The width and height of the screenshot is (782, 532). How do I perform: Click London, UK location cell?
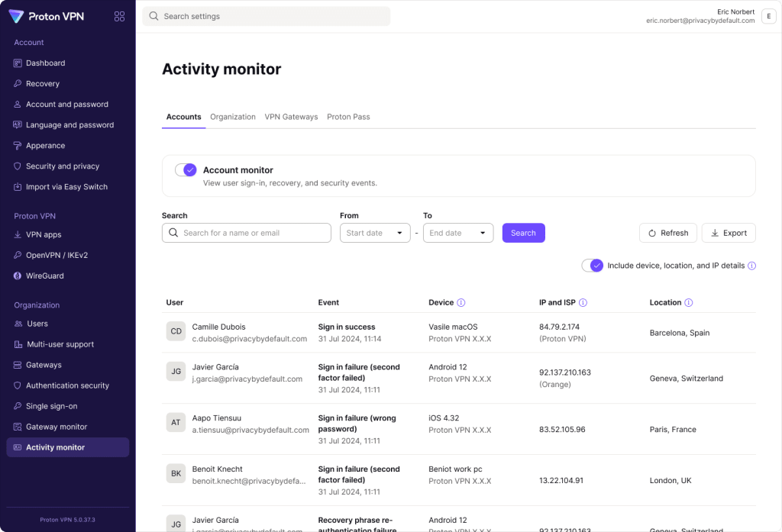pos(671,481)
